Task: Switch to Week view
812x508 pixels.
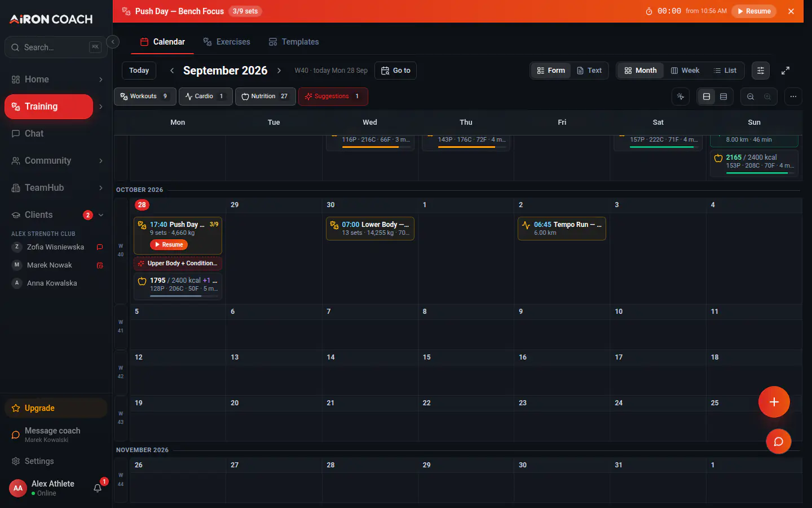Action: 685,71
